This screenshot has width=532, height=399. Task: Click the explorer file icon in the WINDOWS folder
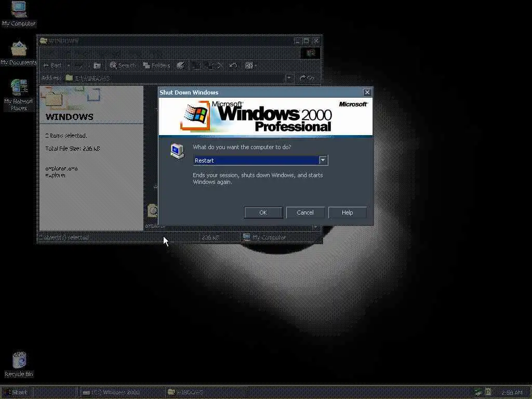pyautogui.click(x=153, y=210)
